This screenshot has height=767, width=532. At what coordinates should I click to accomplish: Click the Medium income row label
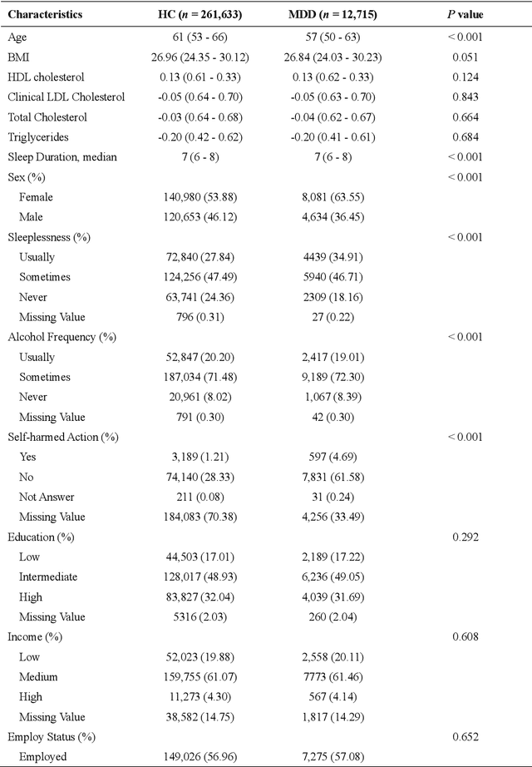pyautogui.click(x=37, y=676)
